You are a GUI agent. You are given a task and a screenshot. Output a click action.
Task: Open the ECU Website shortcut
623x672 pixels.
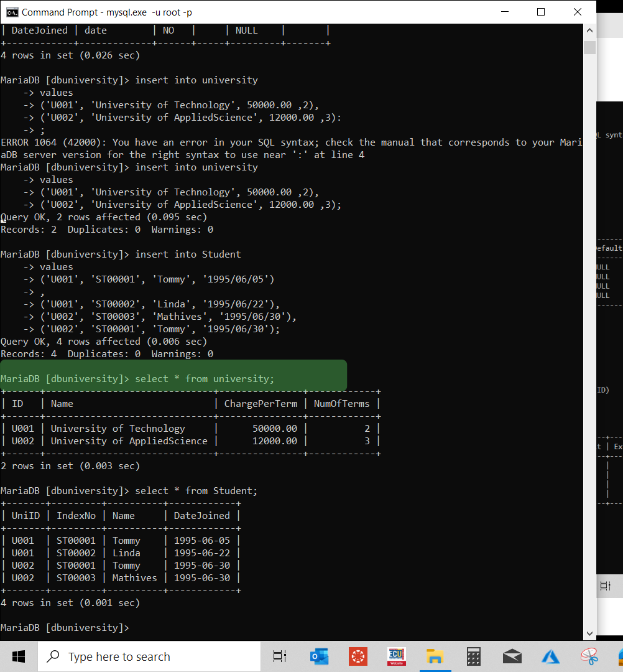coord(396,656)
